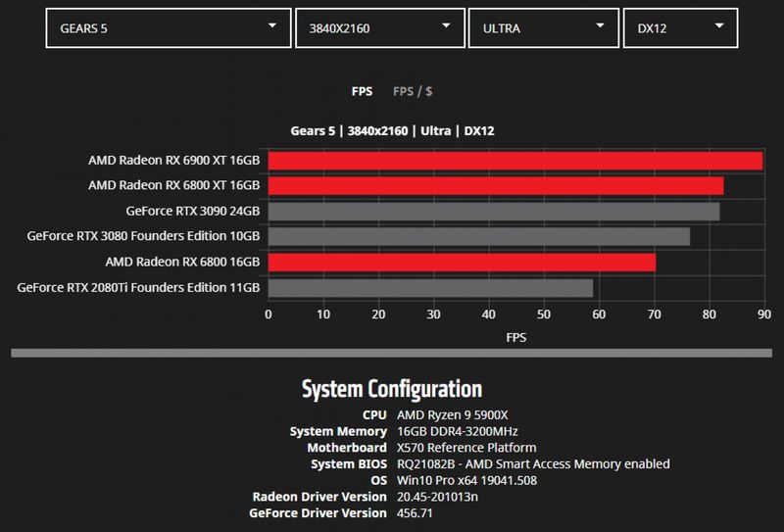Select the gray GeForce RTX 3080 Founders Edition bar

pos(479,236)
